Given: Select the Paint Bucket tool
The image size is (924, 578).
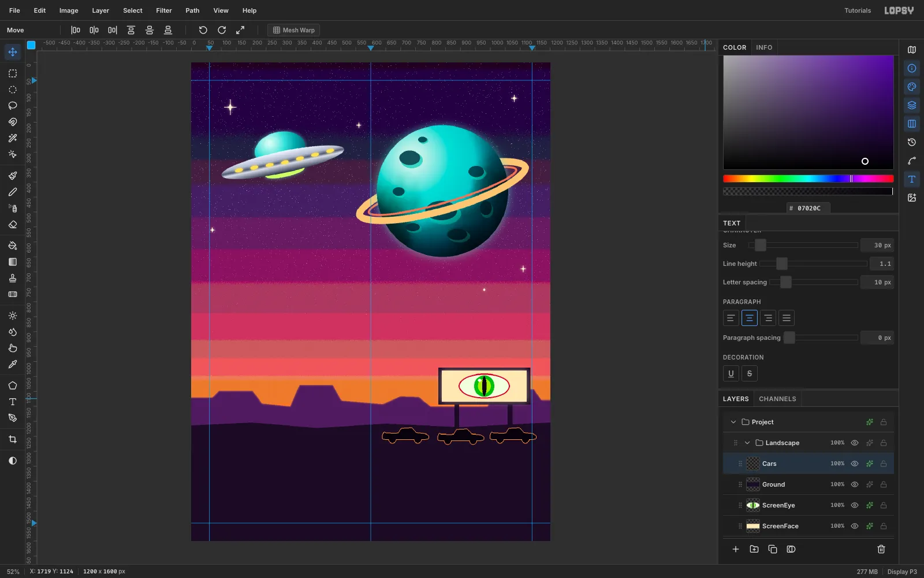Looking at the screenshot, I should click(13, 246).
